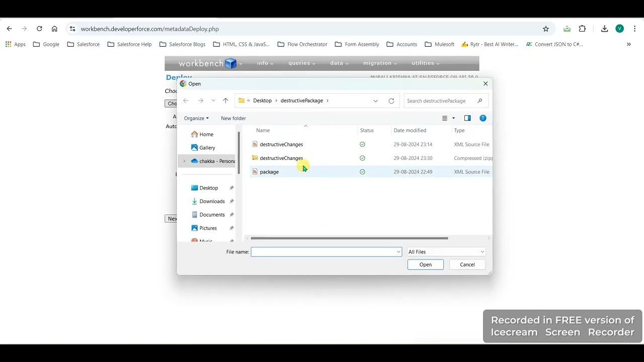Expand the address path history dropdown
Image resolution: width=644 pixels, height=362 pixels.
coord(375,101)
